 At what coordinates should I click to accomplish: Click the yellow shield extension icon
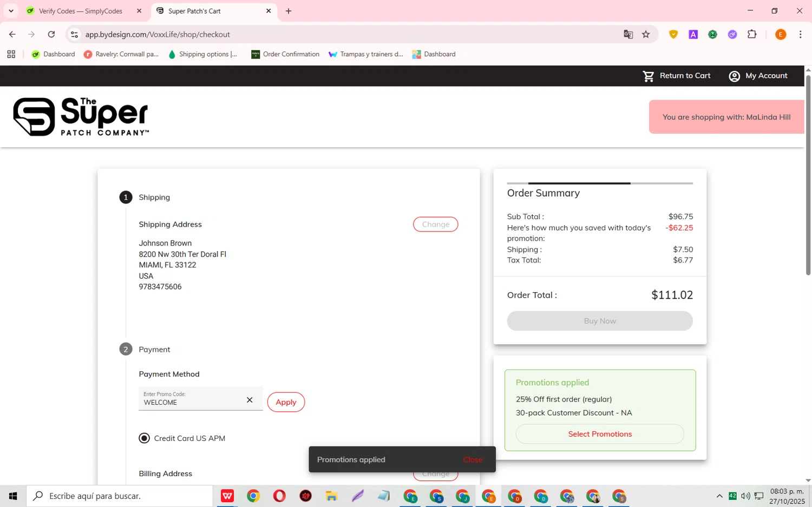tap(673, 34)
